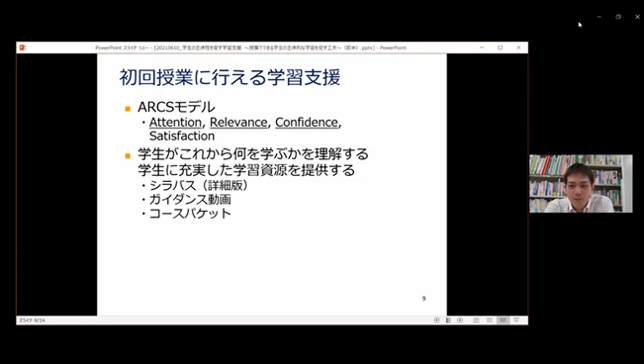Click the underlined word Relevance

point(238,123)
